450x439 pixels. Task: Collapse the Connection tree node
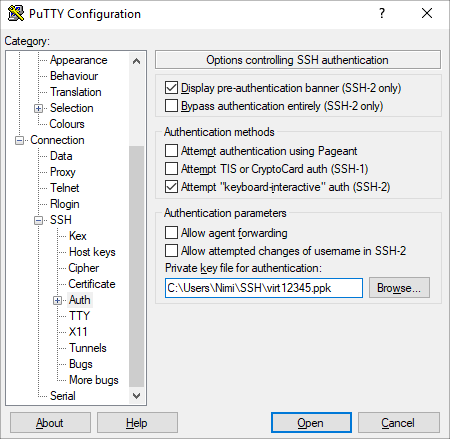19,140
